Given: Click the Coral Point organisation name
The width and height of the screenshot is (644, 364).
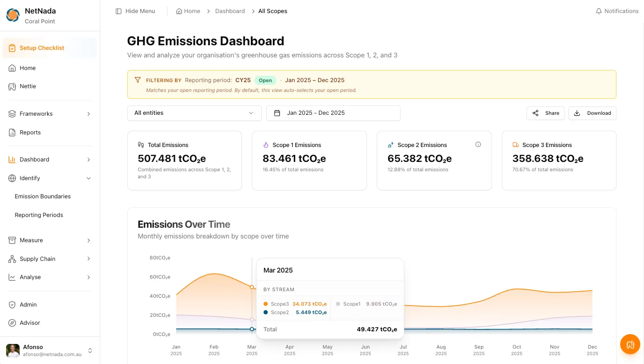Looking at the screenshot, I should coord(40,21).
